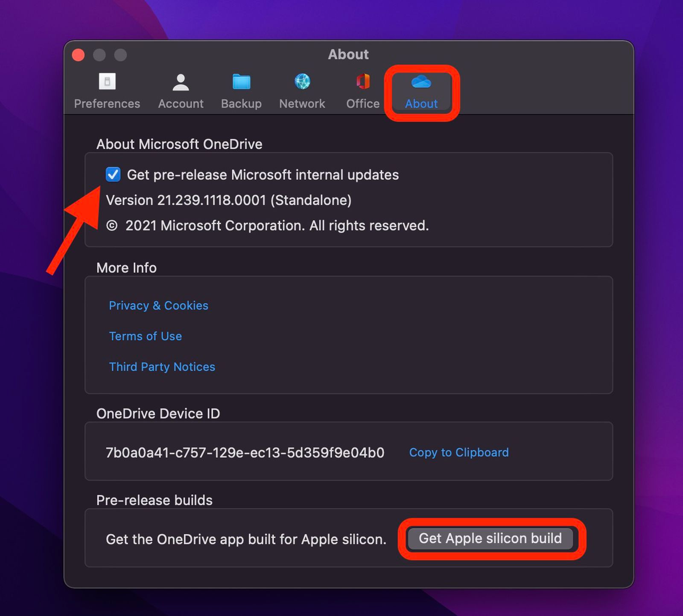
Task: Open the Office logo icon
Action: [363, 81]
